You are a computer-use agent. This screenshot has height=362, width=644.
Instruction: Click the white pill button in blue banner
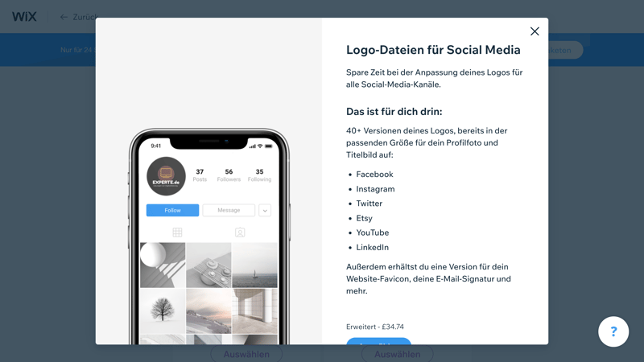click(x=565, y=50)
